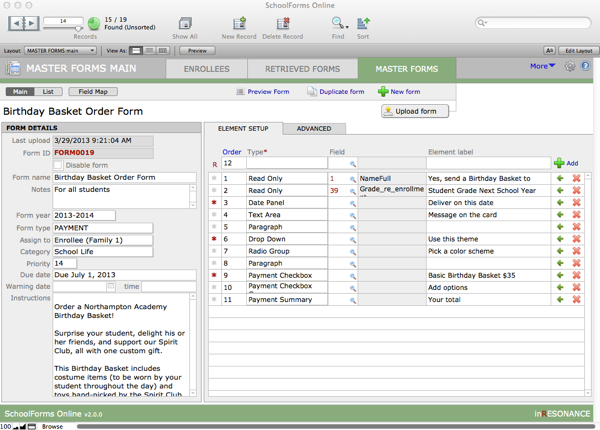
Task: Select the MASTER FORMS tab
Action: click(407, 69)
